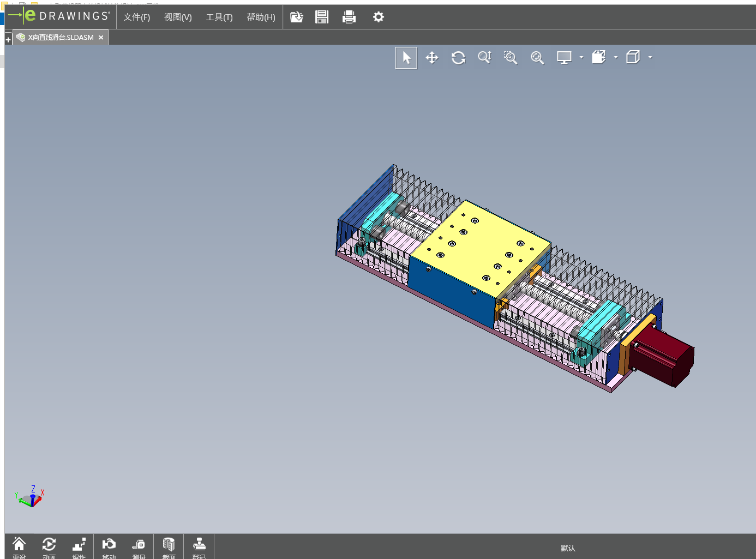Choose the Pan tool with four arrows
Viewport: 756px width, 559px height.
(432, 58)
